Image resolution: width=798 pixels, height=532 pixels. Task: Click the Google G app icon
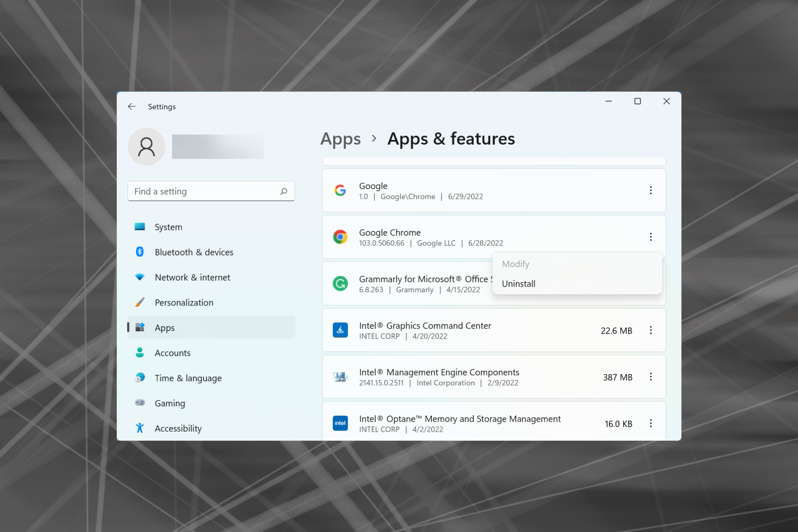pos(340,190)
